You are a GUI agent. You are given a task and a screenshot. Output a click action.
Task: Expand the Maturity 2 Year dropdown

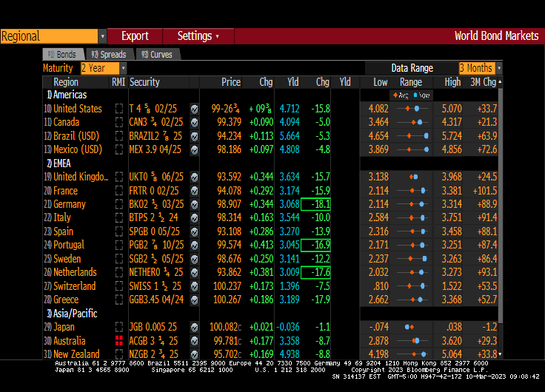click(103, 68)
